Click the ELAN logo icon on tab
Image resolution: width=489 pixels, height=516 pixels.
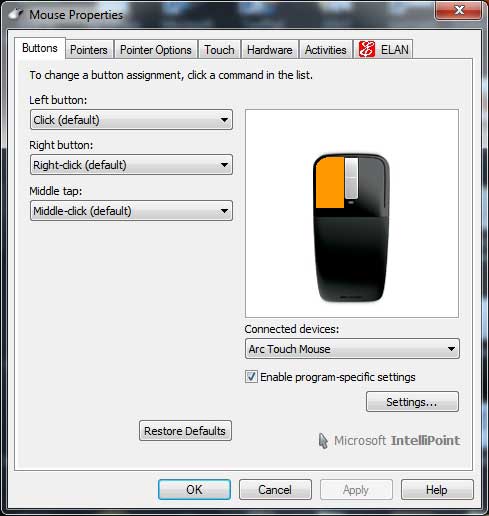[x=367, y=49]
